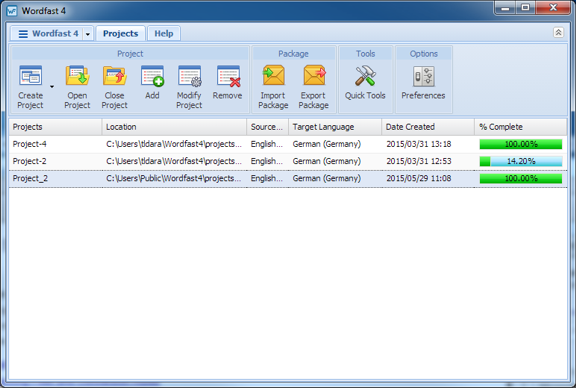Click Project-2's 14.20% progress bar
Image resolution: width=576 pixels, height=388 pixels.
click(x=521, y=161)
